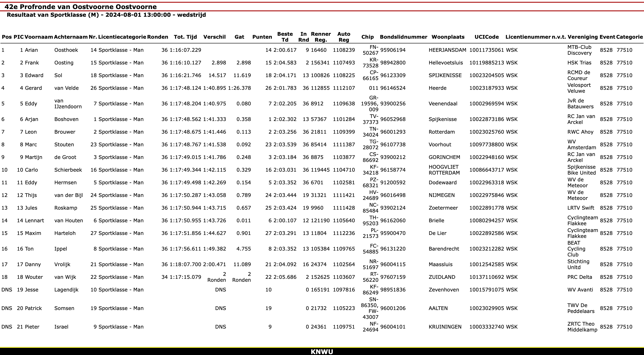Click surname 'Hermsen' in row 11

point(65,182)
